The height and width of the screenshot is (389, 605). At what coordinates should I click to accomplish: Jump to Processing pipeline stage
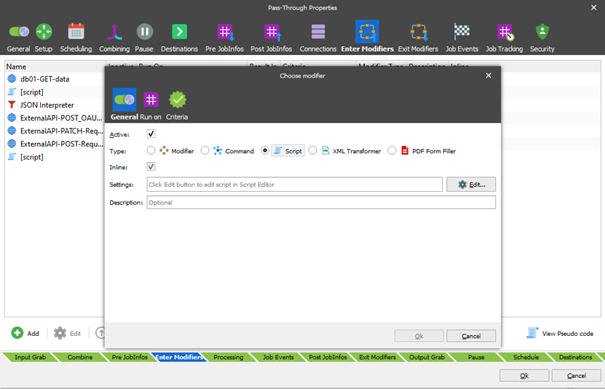click(228, 357)
